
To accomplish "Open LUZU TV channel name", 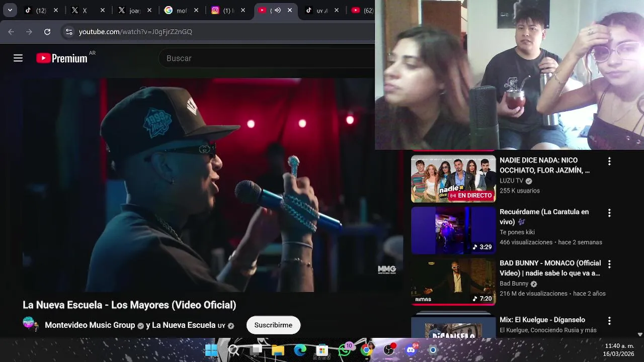I will click(x=512, y=180).
